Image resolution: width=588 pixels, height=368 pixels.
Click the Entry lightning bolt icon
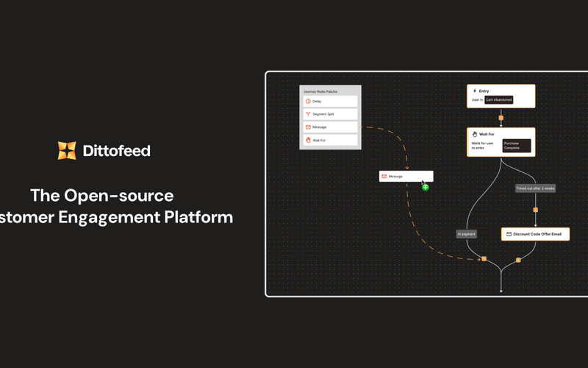(x=474, y=91)
